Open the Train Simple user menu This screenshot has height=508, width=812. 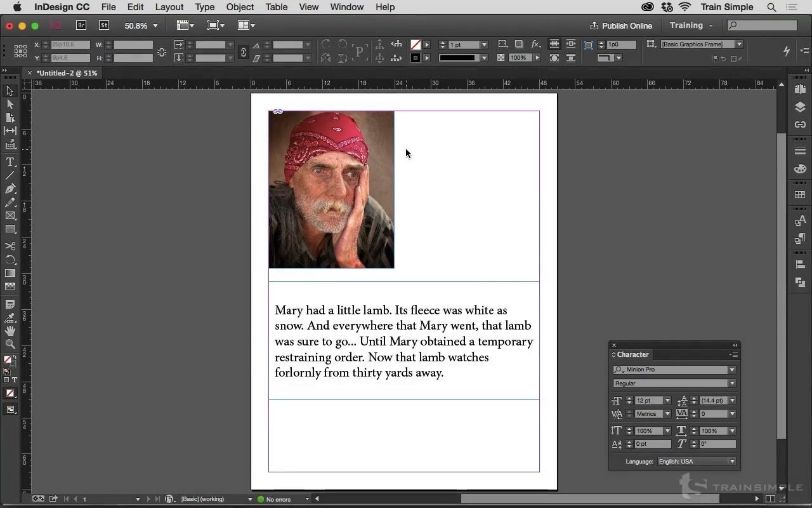[x=727, y=7]
